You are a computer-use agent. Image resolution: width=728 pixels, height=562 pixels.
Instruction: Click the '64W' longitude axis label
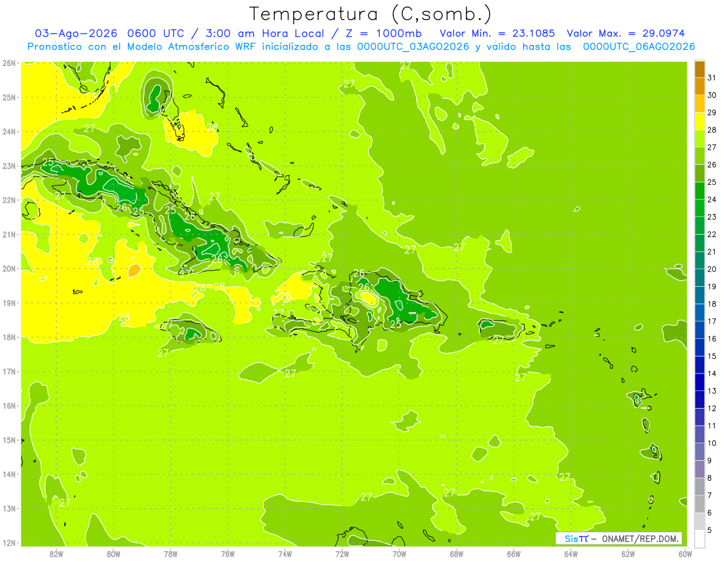pos(571,554)
